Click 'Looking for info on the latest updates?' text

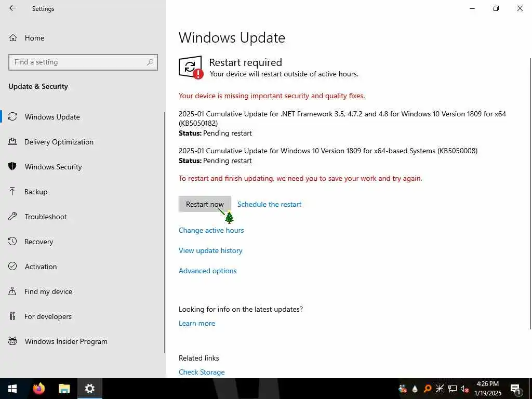(241, 310)
